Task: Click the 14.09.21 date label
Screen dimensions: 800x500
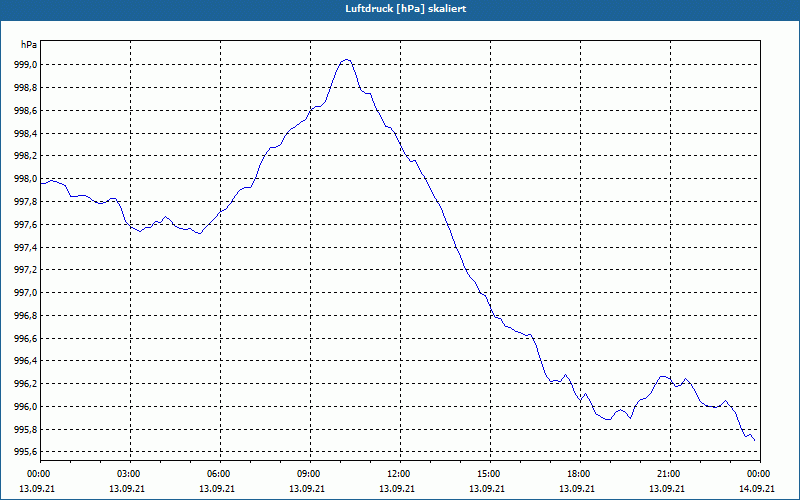Action: 757,488
